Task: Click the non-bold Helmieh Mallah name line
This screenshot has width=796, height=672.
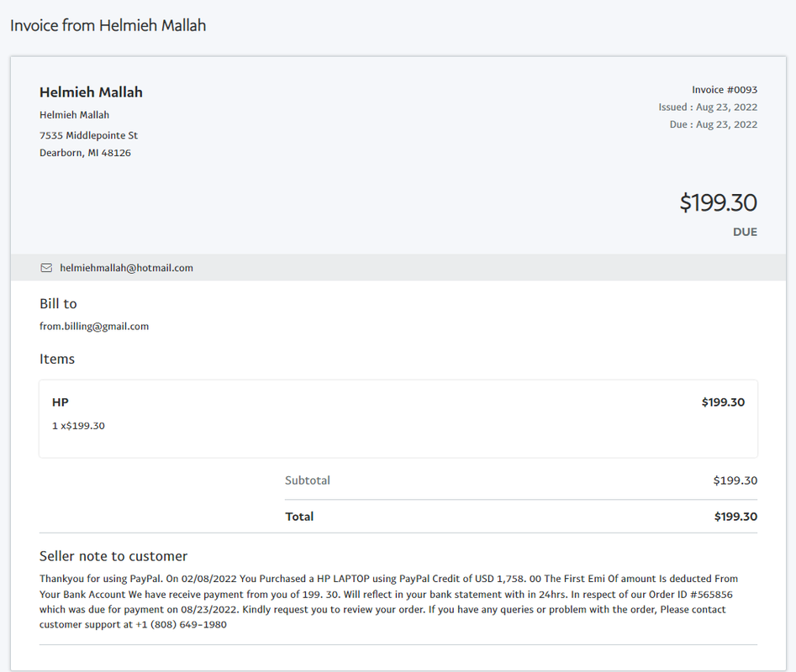Action: [x=74, y=115]
